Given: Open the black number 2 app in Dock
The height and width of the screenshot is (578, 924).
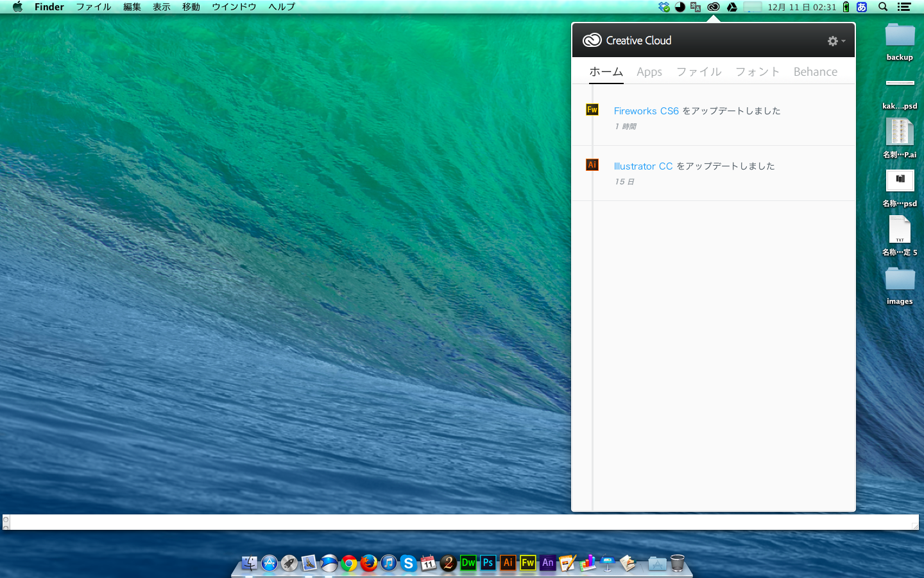Looking at the screenshot, I should pyautogui.click(x=449, y=563).
